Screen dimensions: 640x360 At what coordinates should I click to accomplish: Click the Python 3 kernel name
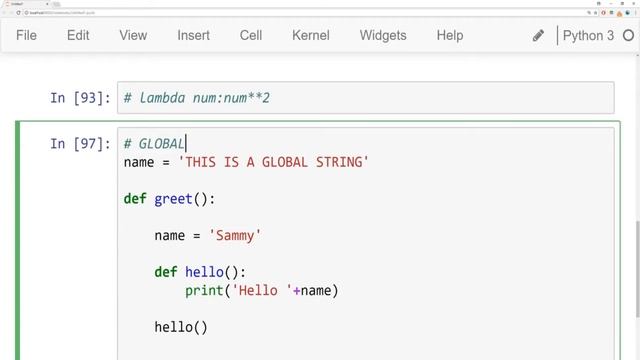pos(588,36)
